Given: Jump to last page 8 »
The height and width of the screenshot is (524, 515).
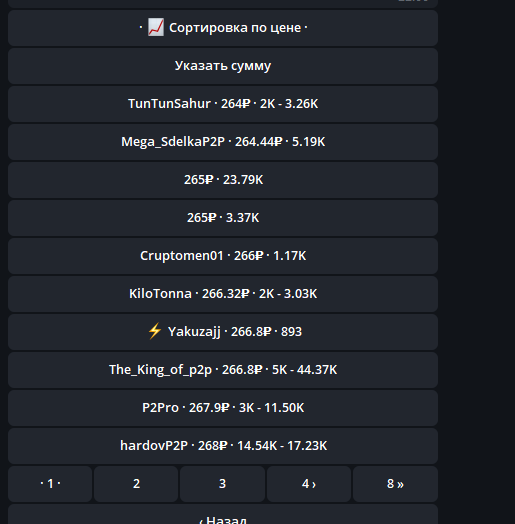Looking at the screenshot, I should pyautogui.click(x=395, y=484).
